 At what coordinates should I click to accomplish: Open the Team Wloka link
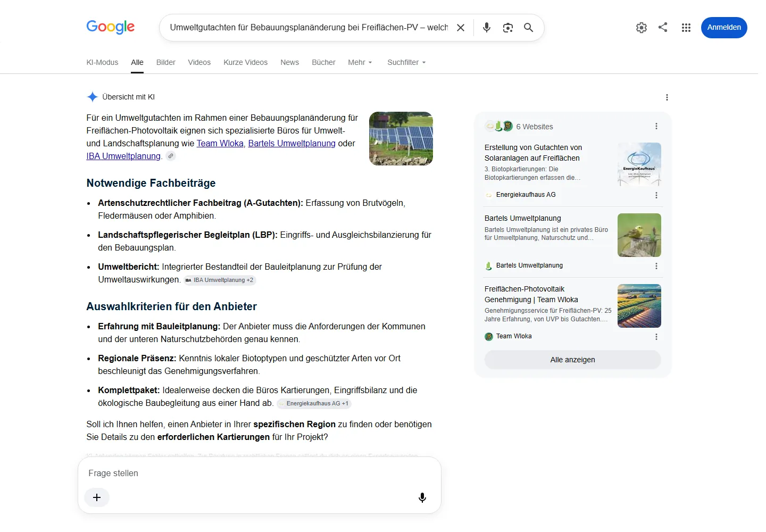pyautogui.click(x=220, y=143)
